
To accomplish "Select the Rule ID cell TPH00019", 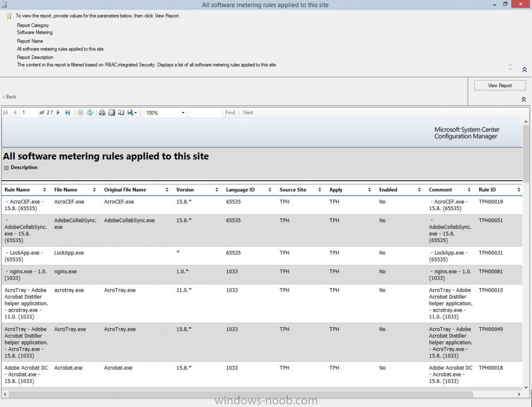I will [x=491, y=202].
